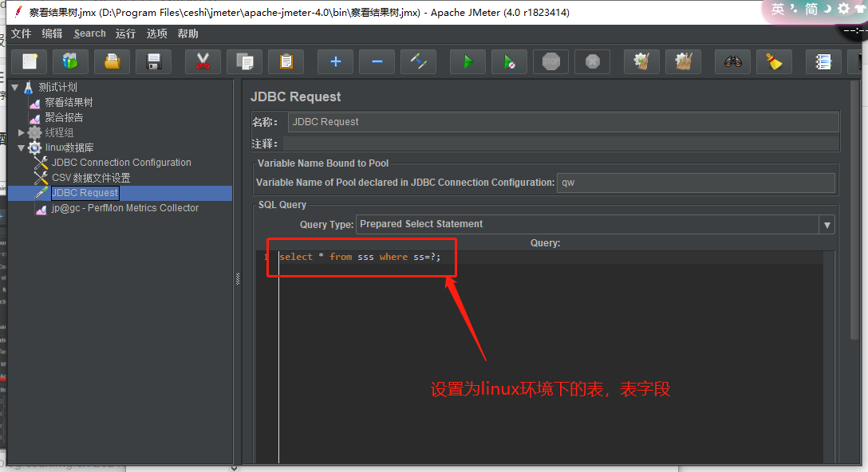Click the pool variable name field

click(696, 183)
